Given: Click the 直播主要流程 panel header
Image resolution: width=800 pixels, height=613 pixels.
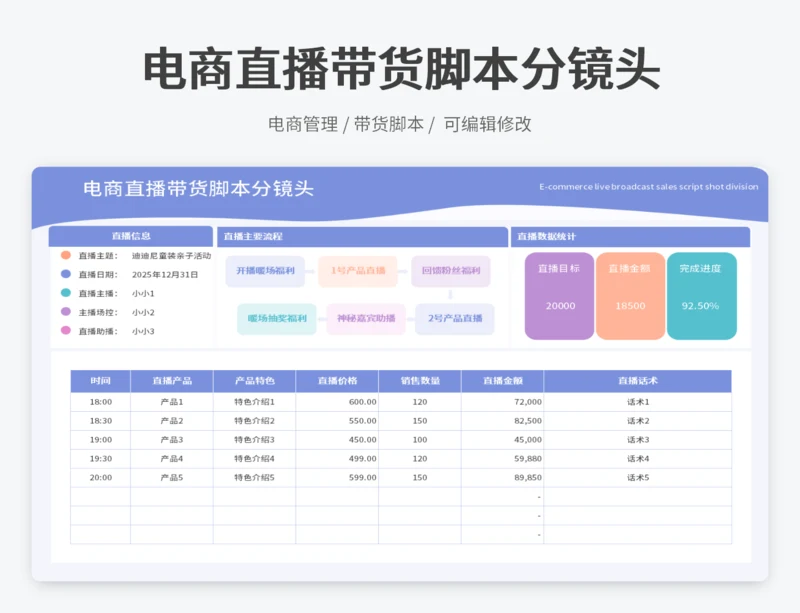Looking at the screenshot, I should tap(362, 236).
